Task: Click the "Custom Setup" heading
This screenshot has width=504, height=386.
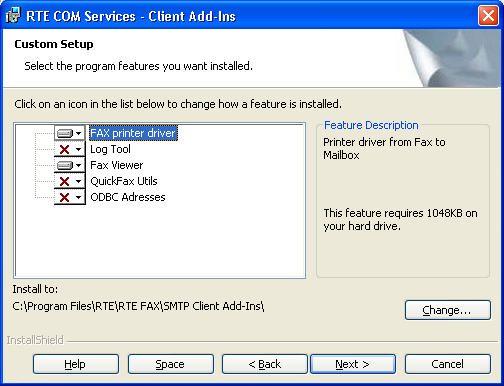Action: 54,44
